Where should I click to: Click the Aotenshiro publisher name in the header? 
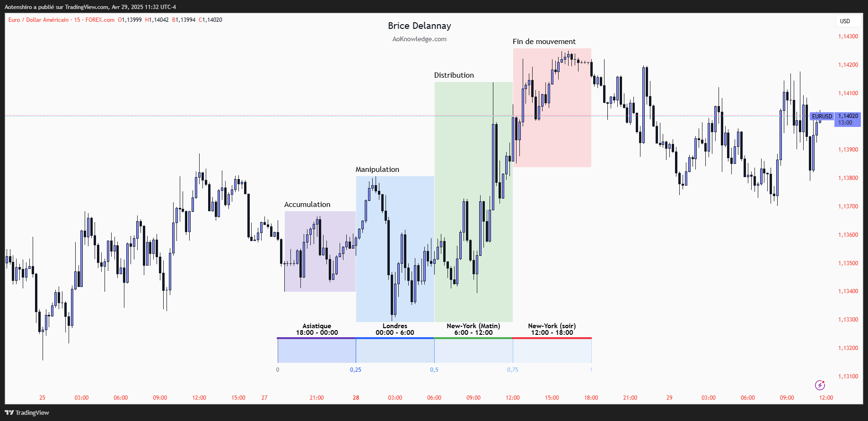tap(19, 7)
